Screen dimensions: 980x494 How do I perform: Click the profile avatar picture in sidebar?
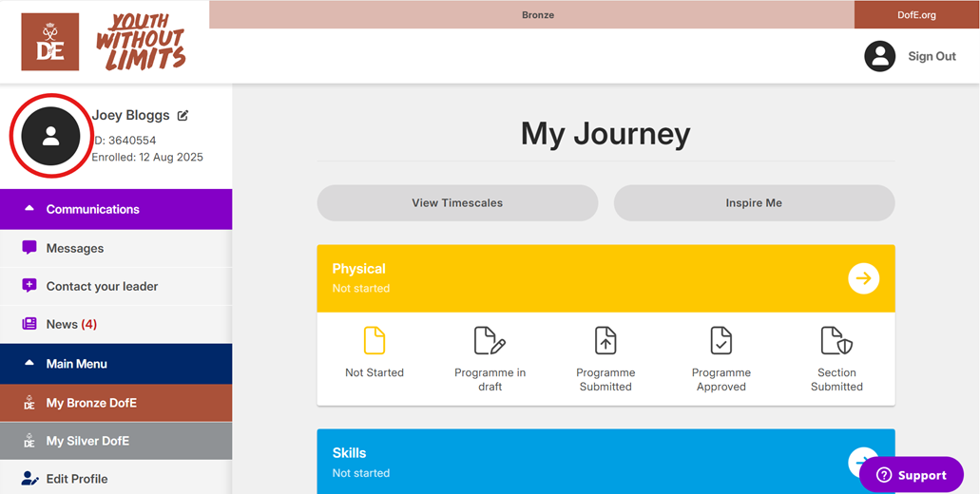pyautogui.click(x=51, y=136)
